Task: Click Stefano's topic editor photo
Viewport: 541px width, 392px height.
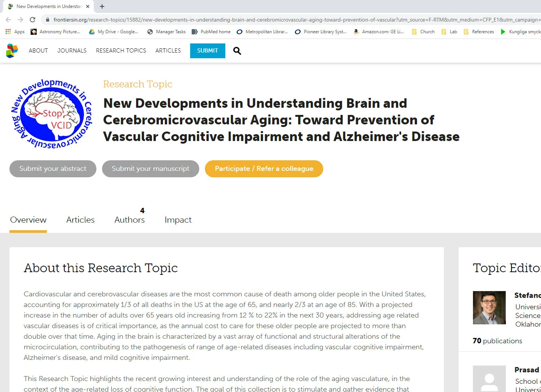Action: 489,308
